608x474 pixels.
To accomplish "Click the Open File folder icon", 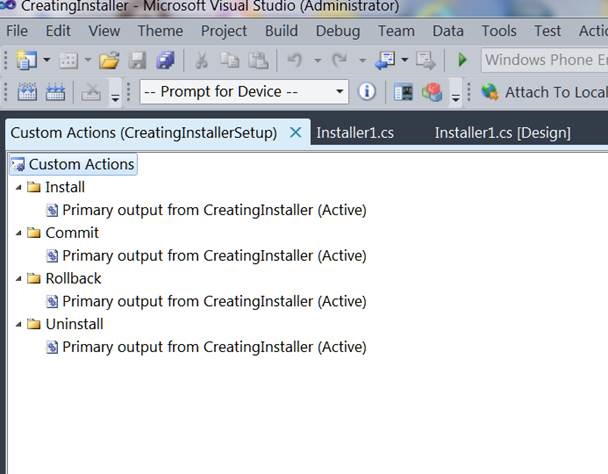I will tap(109, 61).
